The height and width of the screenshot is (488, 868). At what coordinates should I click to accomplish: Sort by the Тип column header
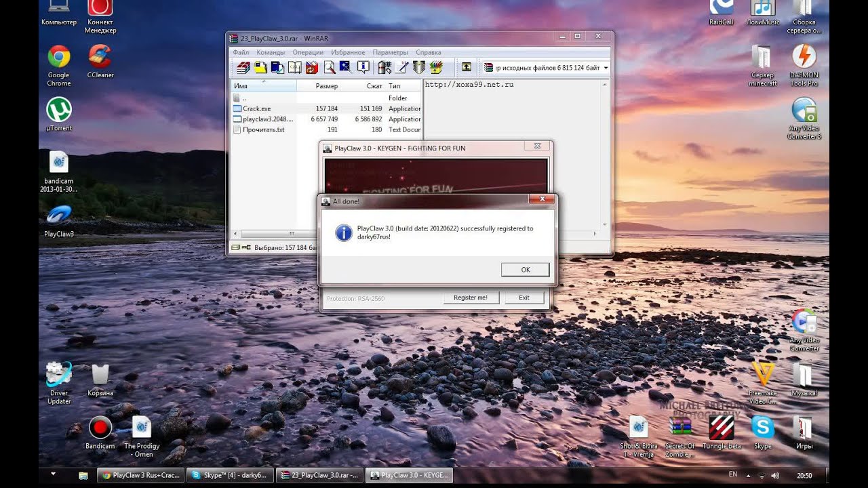click(x=403, y=86)
